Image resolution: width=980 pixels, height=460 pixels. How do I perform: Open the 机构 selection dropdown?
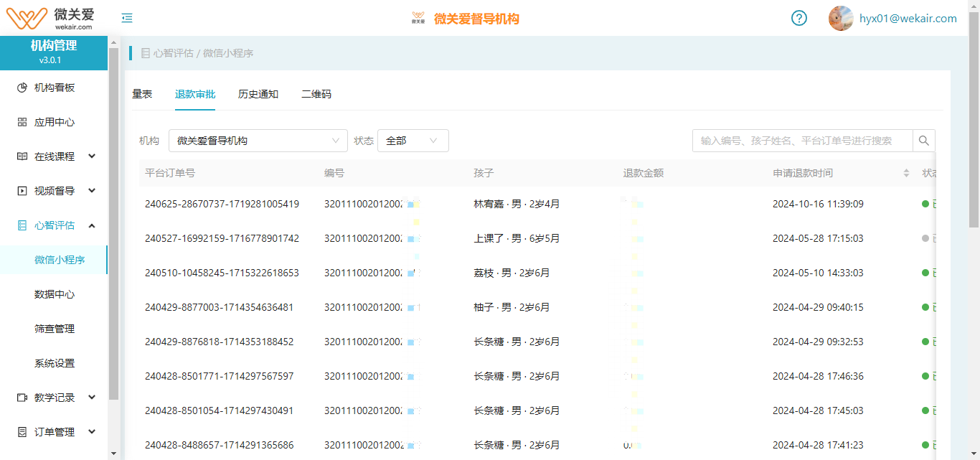pyautogui.click(x=257, y=140)
